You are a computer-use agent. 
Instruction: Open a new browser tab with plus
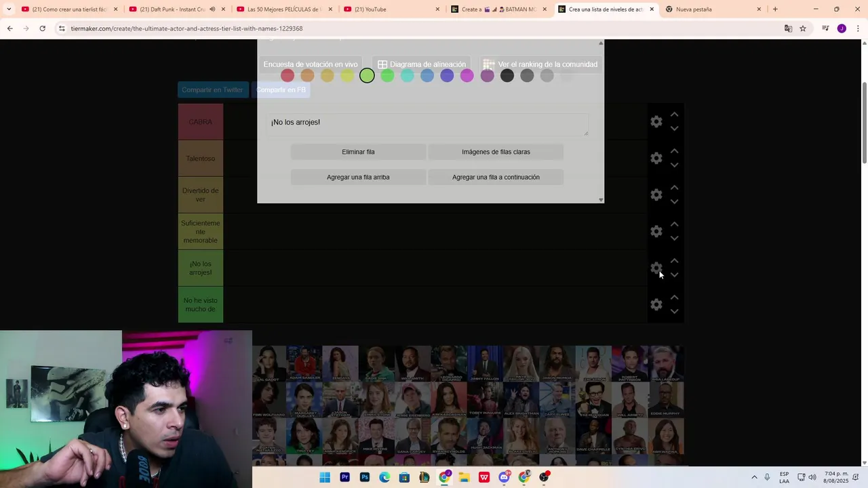(775, 9)
